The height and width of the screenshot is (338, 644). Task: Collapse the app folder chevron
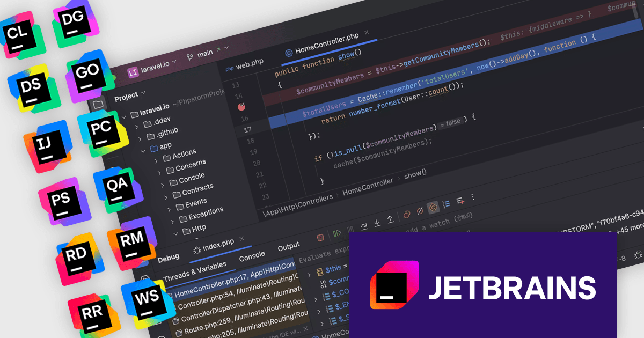click(x=143, y=151)
